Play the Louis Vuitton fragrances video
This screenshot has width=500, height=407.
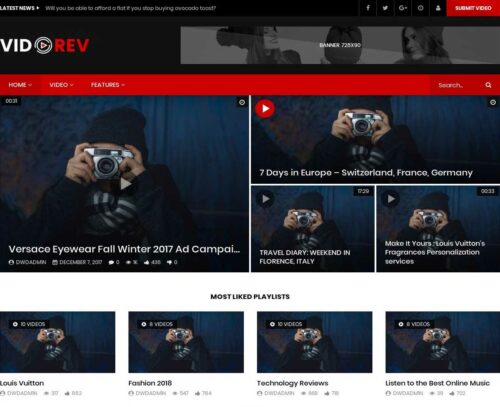390,199
